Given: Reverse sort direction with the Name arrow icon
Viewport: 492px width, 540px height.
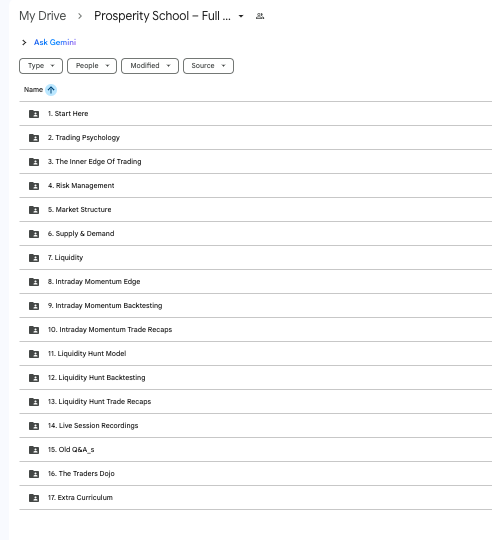Looking at the screenshot, I should [51, 90].
